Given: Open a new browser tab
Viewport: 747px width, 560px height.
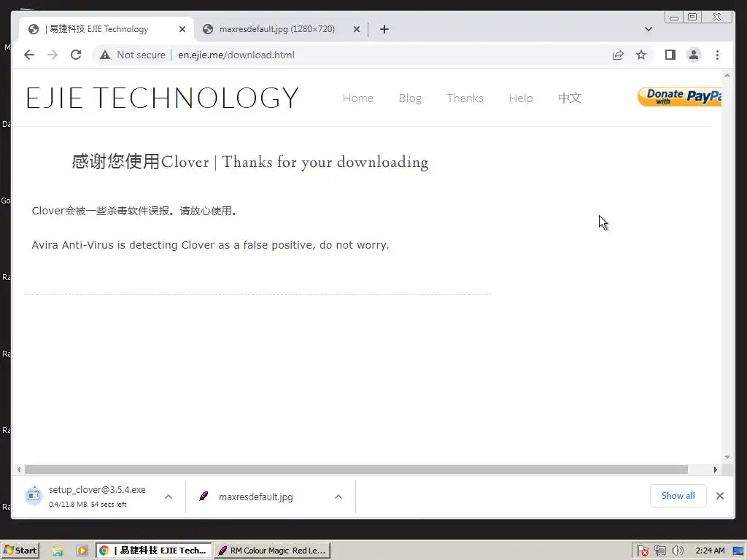Looking at the screenshot, I should click(x=384, y=29).
